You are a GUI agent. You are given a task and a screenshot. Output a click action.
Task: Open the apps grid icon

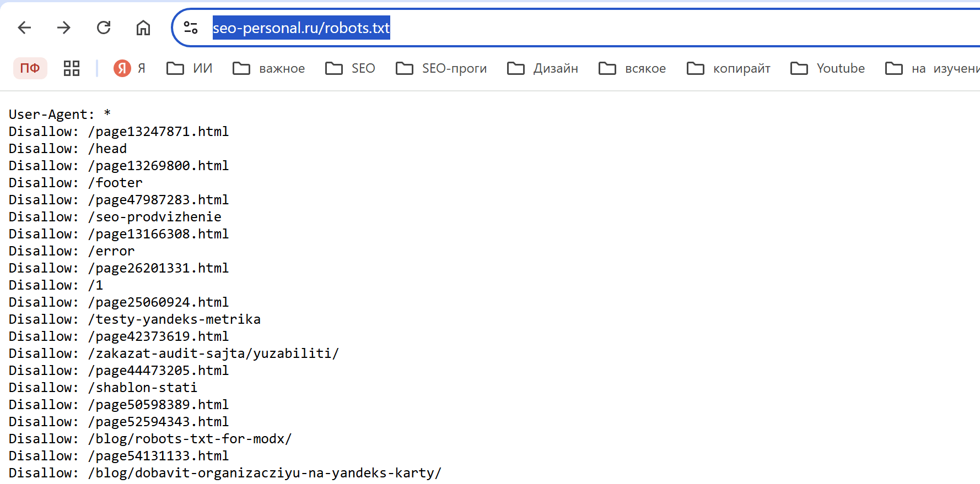click(x=72, y=68)
